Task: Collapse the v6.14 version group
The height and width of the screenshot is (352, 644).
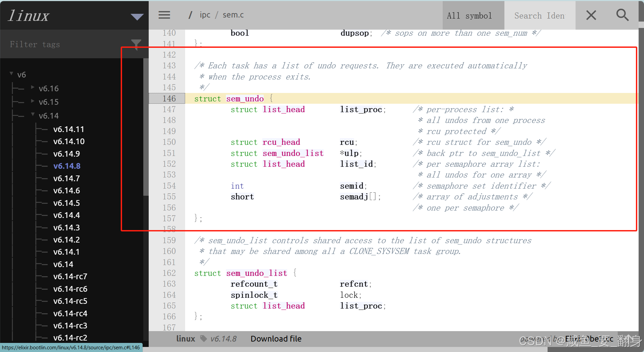Action: pyautogui.click(x=33, y=115)
